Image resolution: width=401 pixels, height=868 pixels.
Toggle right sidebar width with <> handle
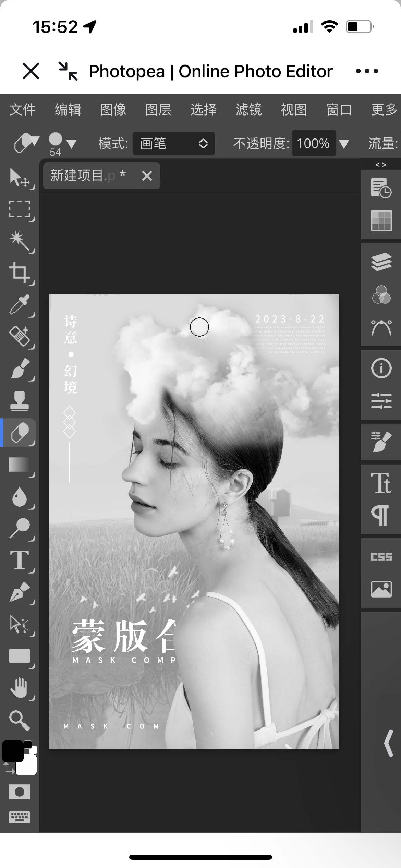(381, 165)
